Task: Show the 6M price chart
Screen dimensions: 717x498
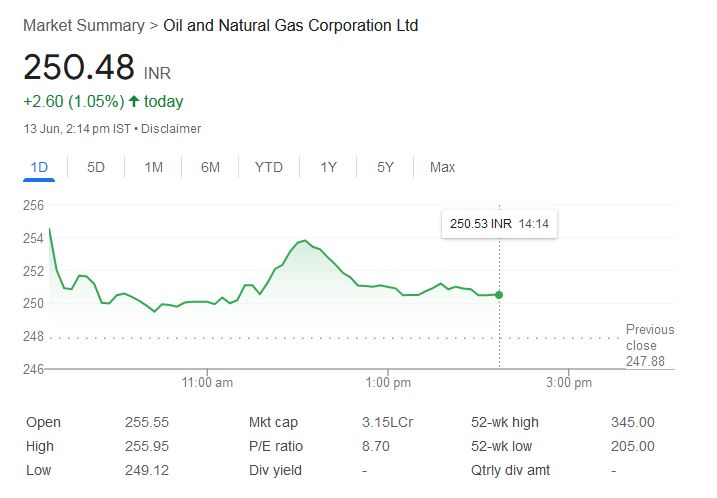Action: point(210,167)
